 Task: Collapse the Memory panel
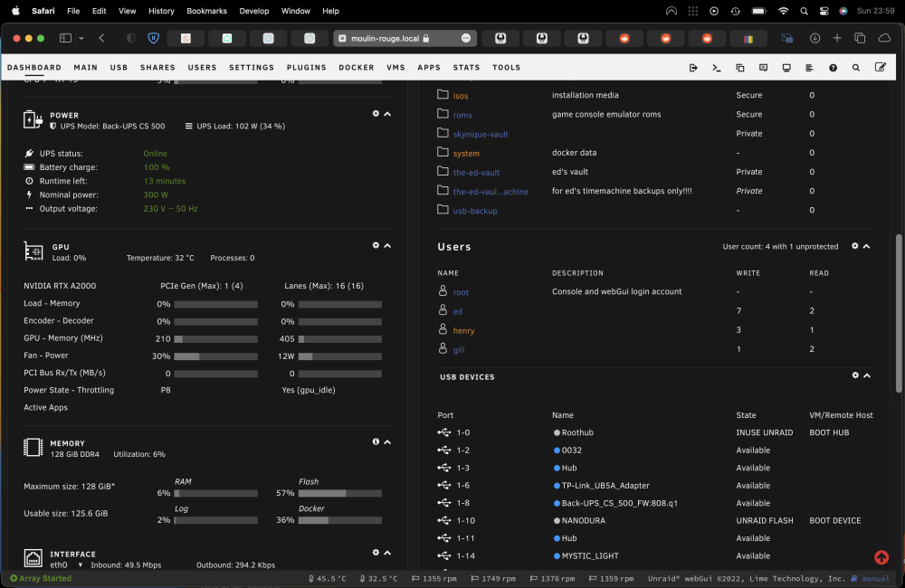point(388,442)
